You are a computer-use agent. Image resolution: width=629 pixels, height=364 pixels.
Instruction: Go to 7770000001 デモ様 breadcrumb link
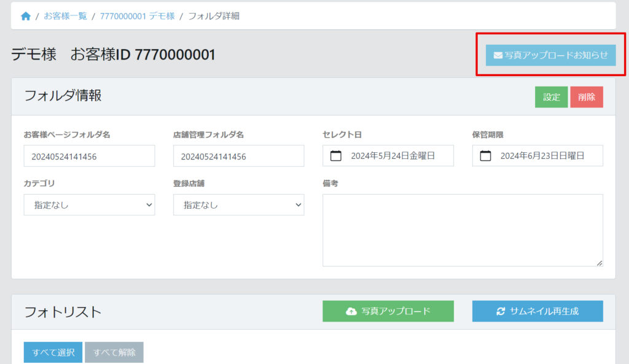(137, 16)
